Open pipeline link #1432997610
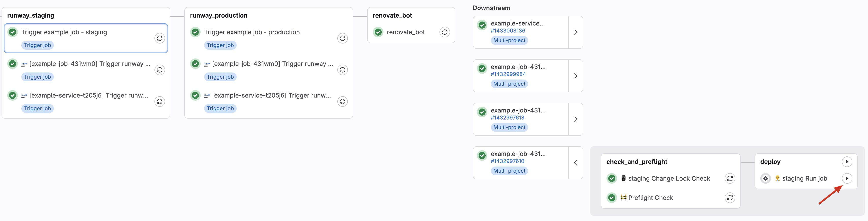 (x=507, y=161)
